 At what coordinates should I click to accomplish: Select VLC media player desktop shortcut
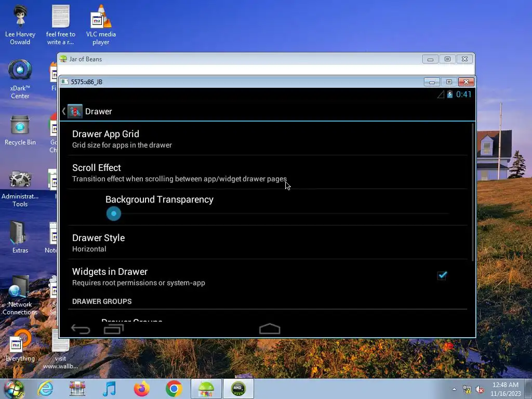[101, 25]
